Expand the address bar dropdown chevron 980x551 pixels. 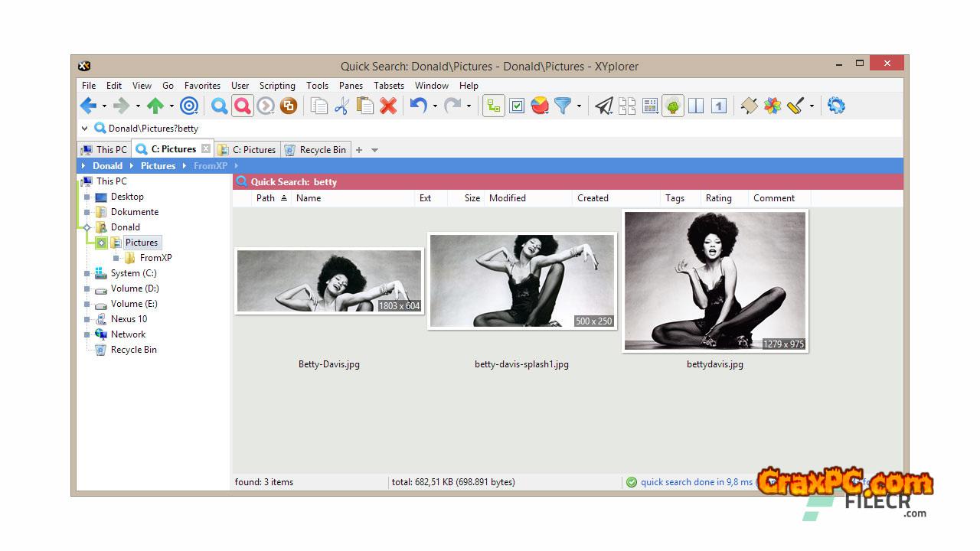point(85,129)
